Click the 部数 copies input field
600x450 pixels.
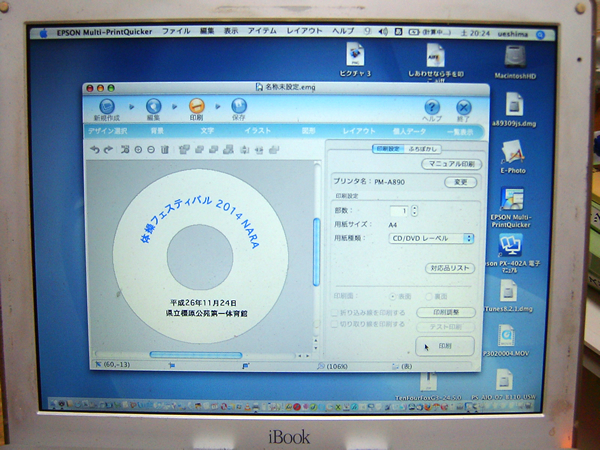pos(398,210)
